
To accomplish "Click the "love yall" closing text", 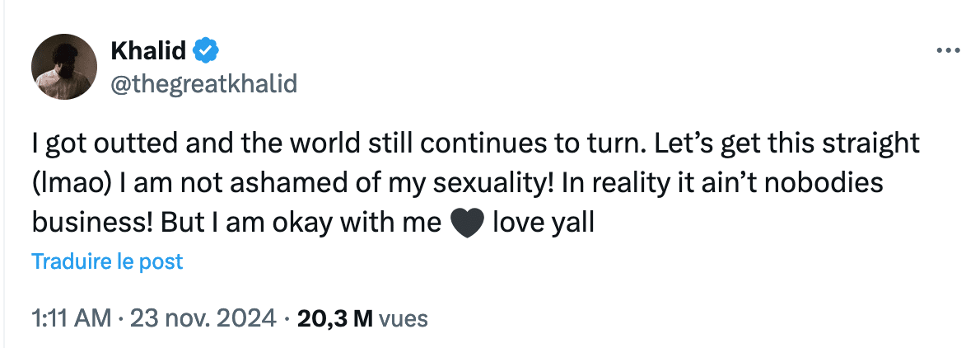I will (x=543, y=223).
